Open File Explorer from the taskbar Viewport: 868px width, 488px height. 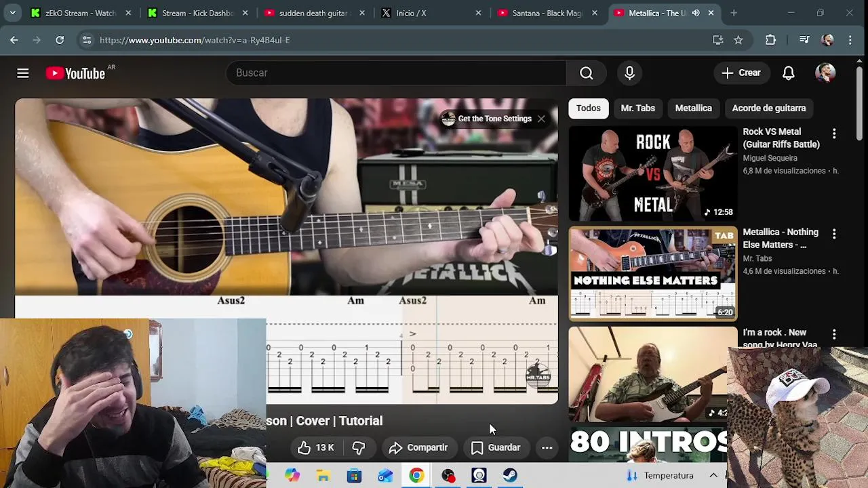tap(323, 476)
